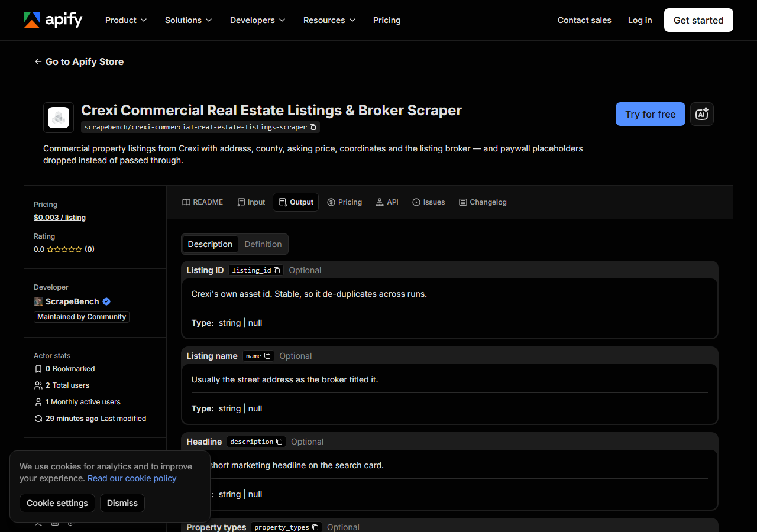Click the Get started button

click(x=698, y=20)
